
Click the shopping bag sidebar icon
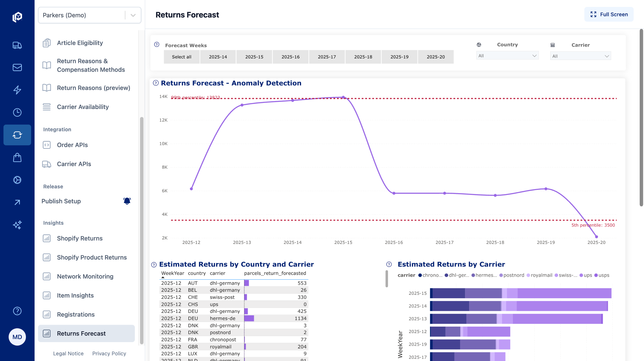17,158
